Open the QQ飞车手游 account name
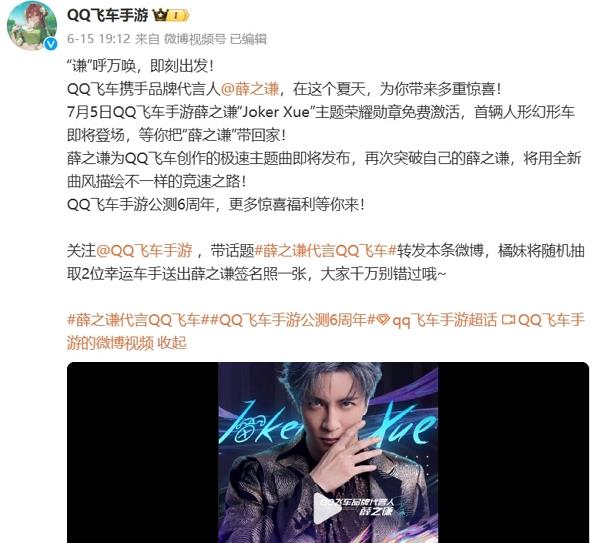The height and width of the screenshot is (543, 600). 108,15
